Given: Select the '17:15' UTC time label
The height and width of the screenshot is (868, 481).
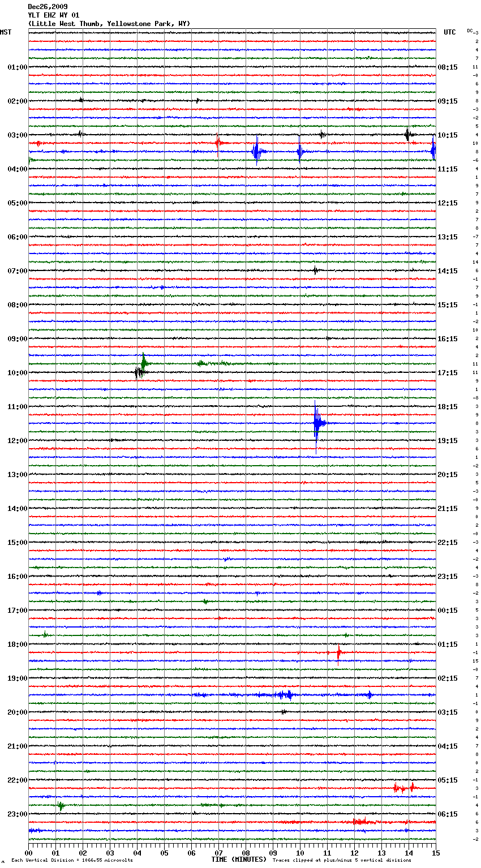Looking at the screenshot, I should click(448, 373).
